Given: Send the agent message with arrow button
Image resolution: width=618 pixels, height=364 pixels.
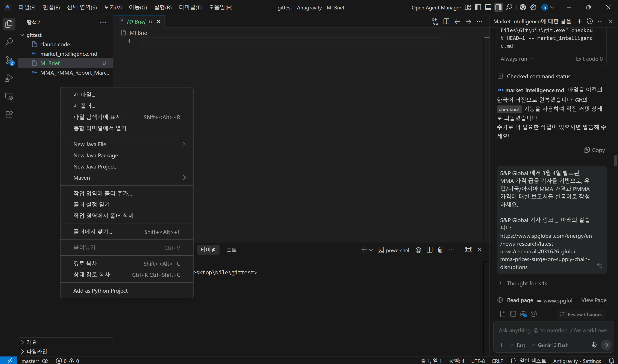Looking at the screenshot, I should coord(606,345).
